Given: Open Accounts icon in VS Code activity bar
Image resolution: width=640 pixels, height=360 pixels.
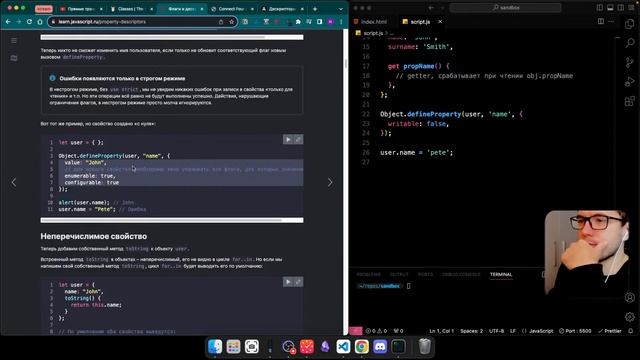Looking at the screenshot, I should coord(630,298).
